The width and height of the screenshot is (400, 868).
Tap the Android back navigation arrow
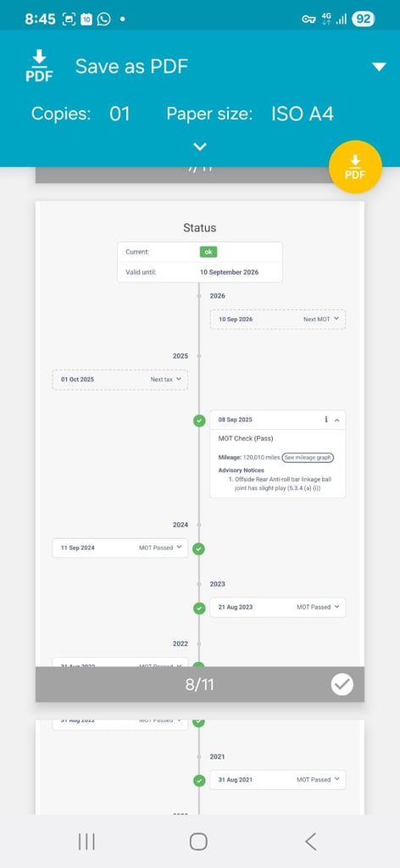click(311, 842)
